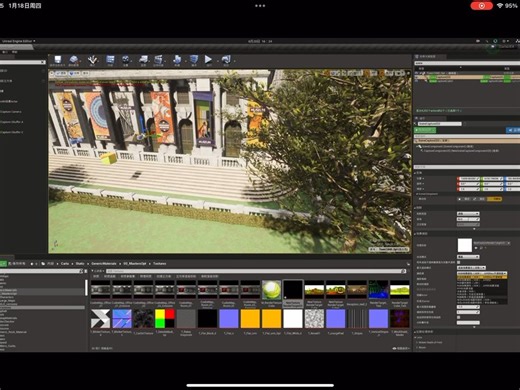Viewport: 520px width, 390px height.
Task: Click the actor name field in Details panel
Action: pos(439,124)
